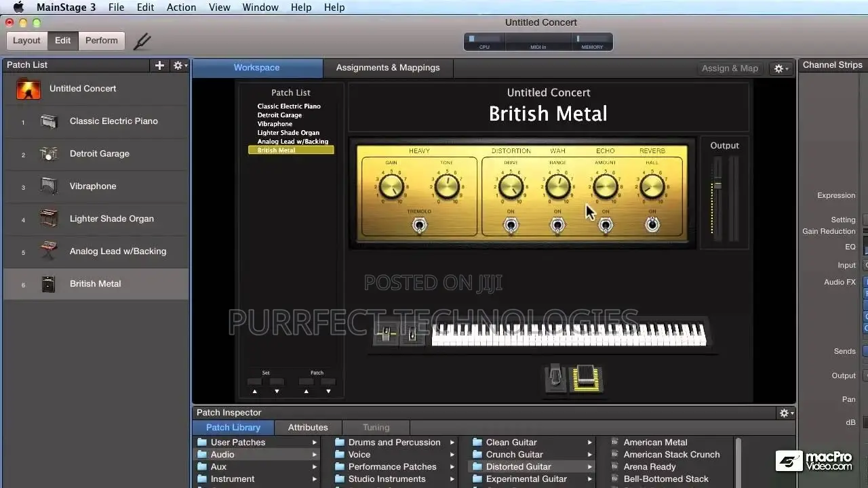The height and width of the screenshot is (488, 868).
Task: Click the MIDI In activity display
Action: point(538,41)
